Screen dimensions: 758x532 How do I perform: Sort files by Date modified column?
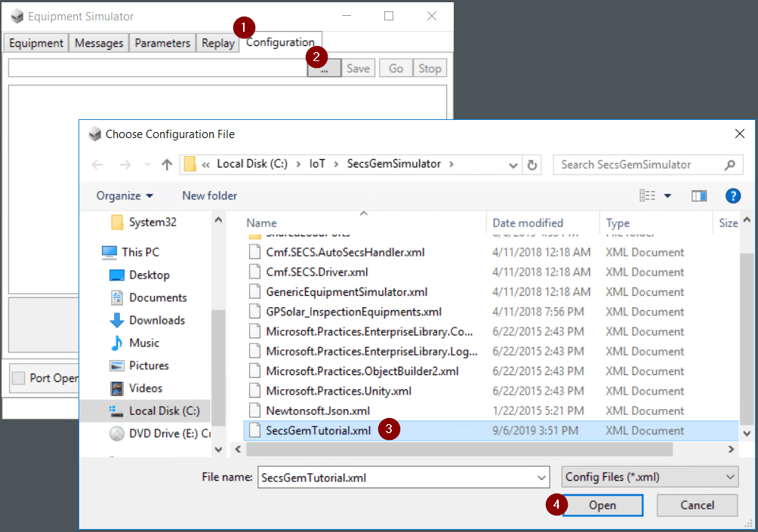[528, 223]
